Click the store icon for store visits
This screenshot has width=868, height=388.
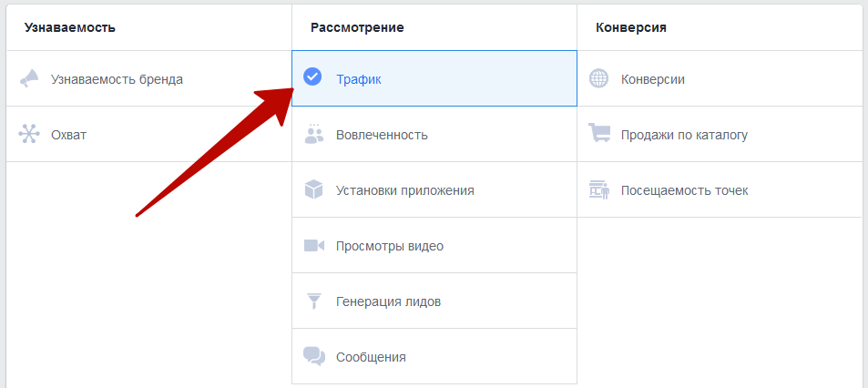point(599,190)
